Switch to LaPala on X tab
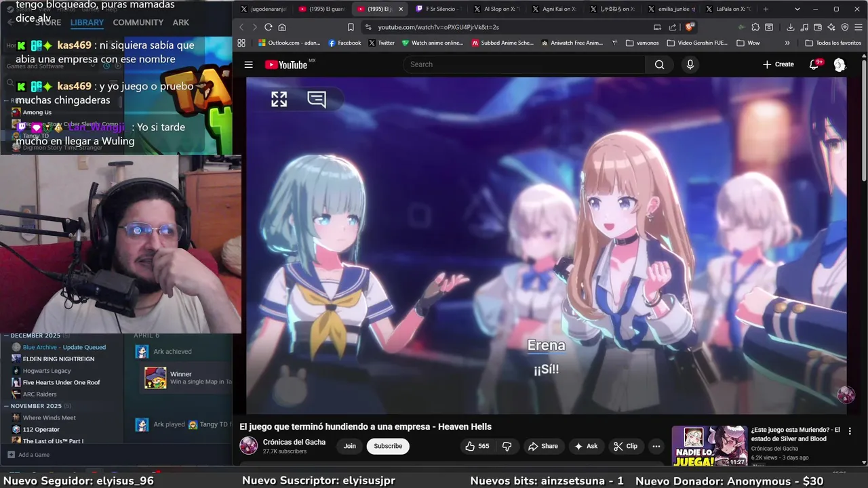The image size is (868, 488). pyautogui.click(x=729, y=9)
